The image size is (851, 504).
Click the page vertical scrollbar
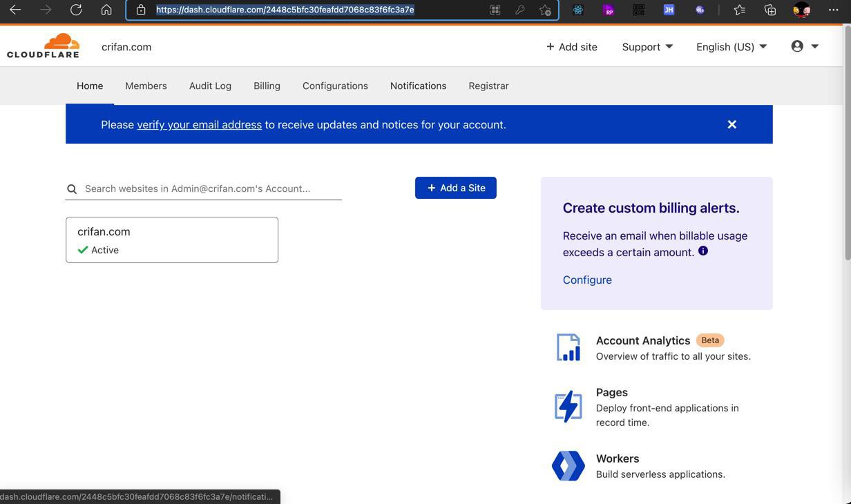click(847, 144)
